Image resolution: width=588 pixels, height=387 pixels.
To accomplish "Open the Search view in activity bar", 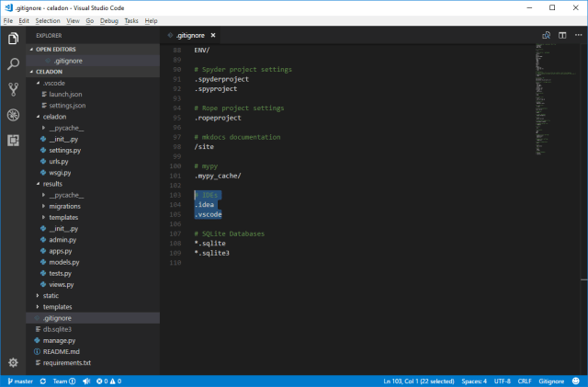I will click(13, 64).
